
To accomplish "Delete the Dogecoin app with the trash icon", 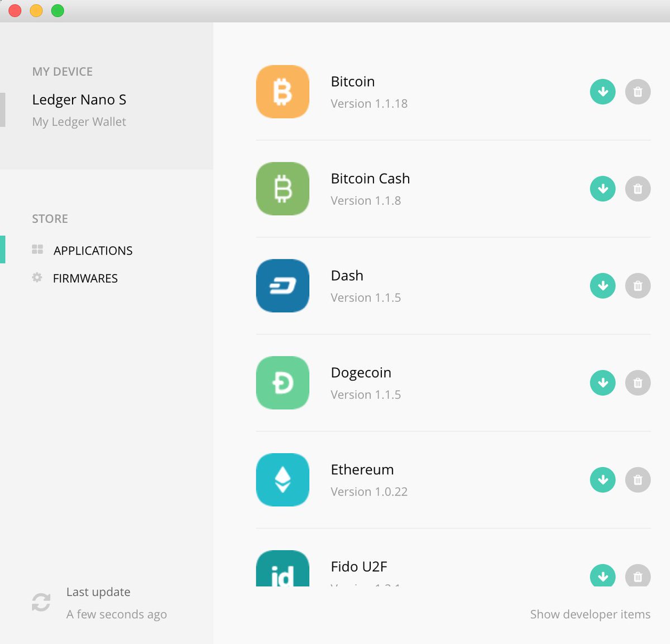I will tap(638, 383).
